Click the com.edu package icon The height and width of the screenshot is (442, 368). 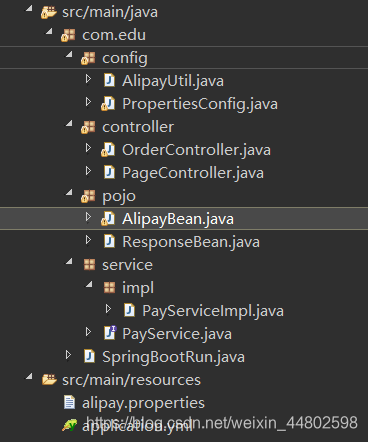(x=68, y=35)
